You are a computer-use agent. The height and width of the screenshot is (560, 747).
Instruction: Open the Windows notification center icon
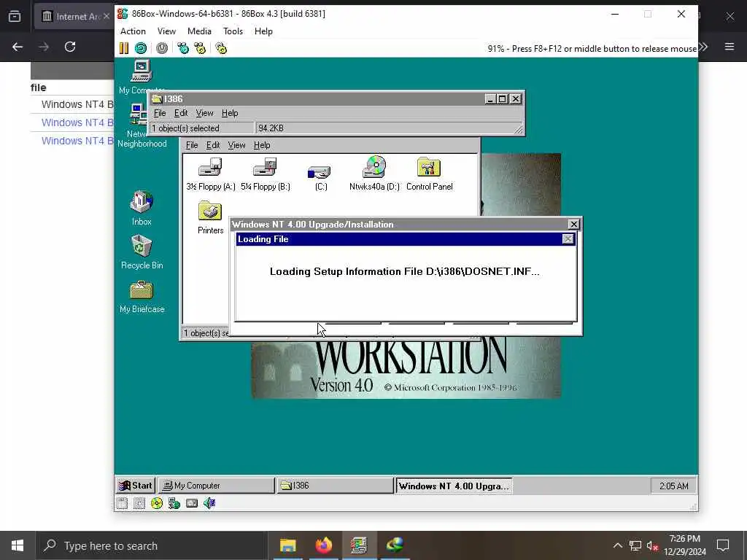tap(723, 545)
